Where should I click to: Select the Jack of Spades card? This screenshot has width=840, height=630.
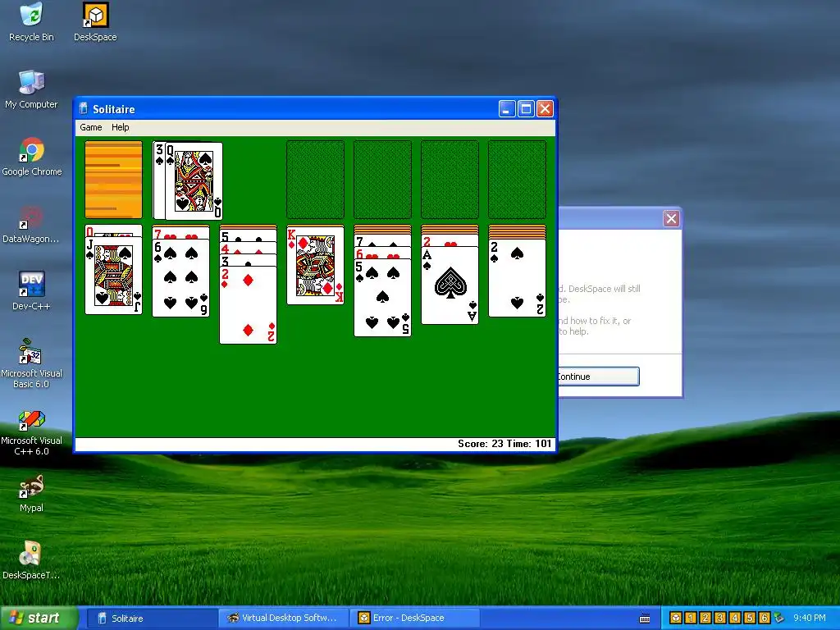(x=113, y=276)
